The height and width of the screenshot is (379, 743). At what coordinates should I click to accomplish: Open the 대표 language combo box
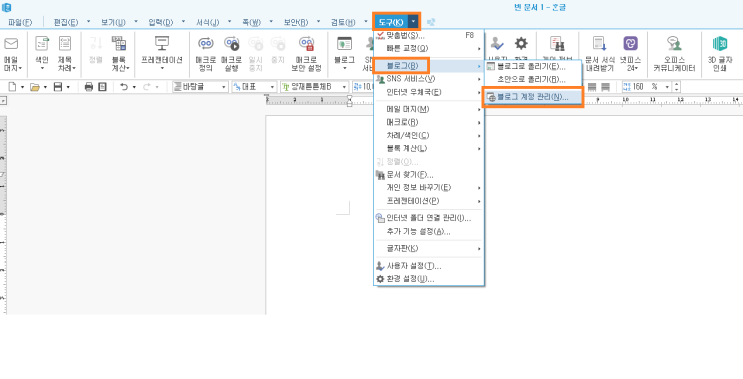[254, 87]
